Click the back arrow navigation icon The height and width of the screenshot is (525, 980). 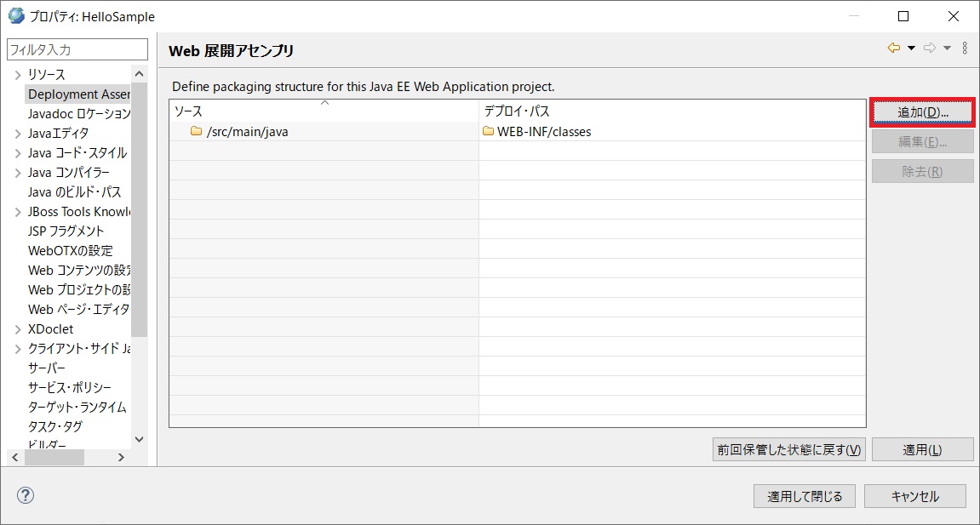click(893, 49)
